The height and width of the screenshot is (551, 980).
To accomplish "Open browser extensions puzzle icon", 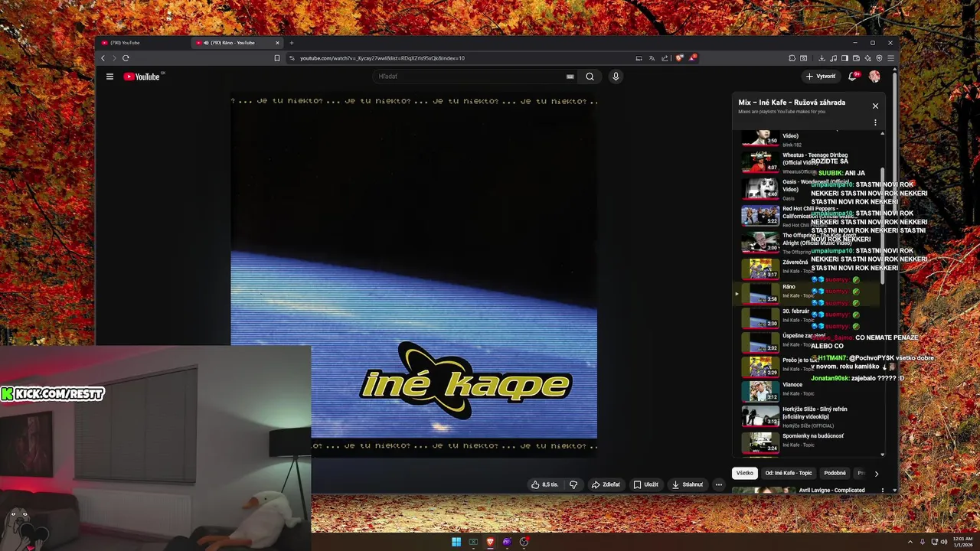I will 792,58.
